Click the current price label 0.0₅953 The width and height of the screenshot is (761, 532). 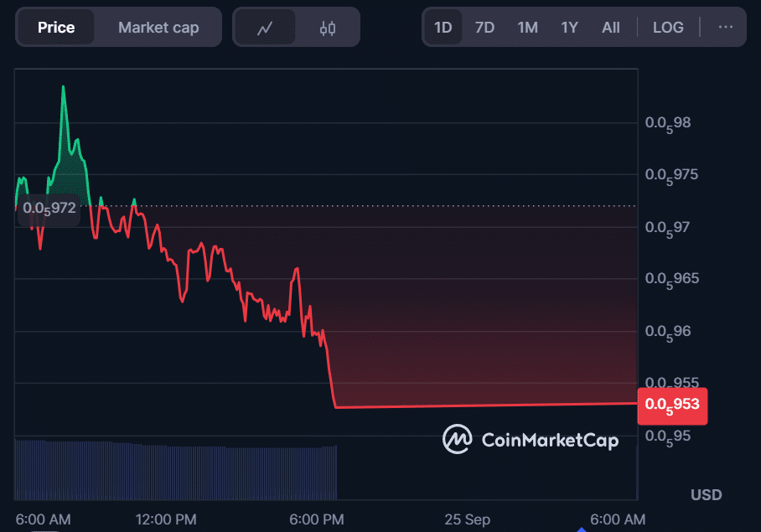[x=672, y=406]
